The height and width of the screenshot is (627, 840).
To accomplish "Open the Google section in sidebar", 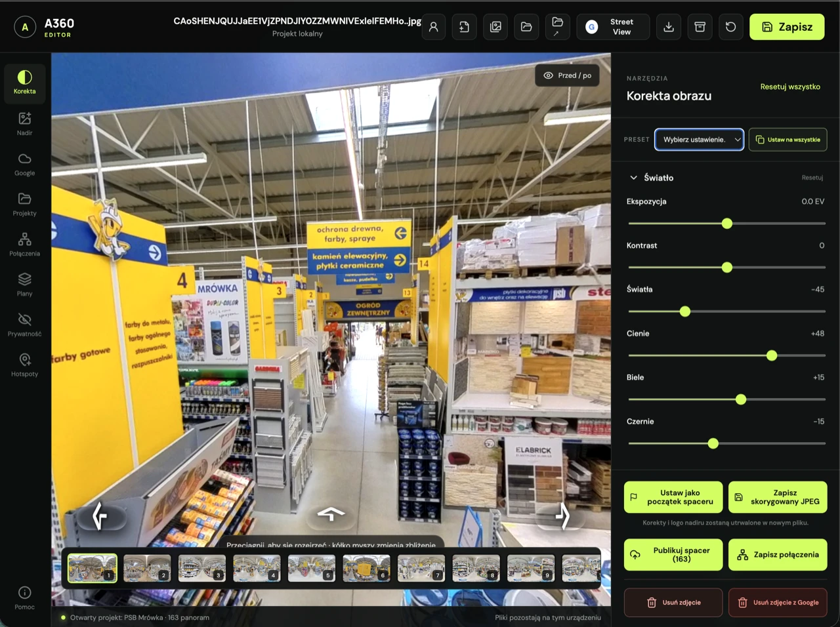I will click(25, 165).
